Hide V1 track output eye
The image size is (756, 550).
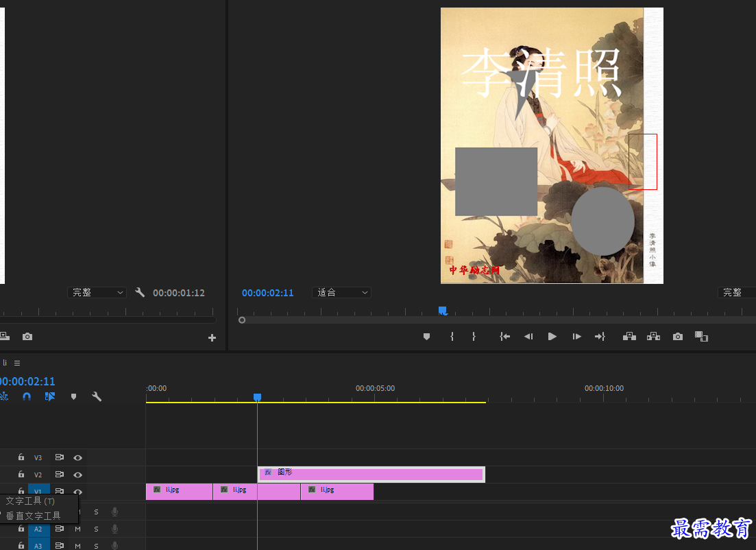[77, 492]
